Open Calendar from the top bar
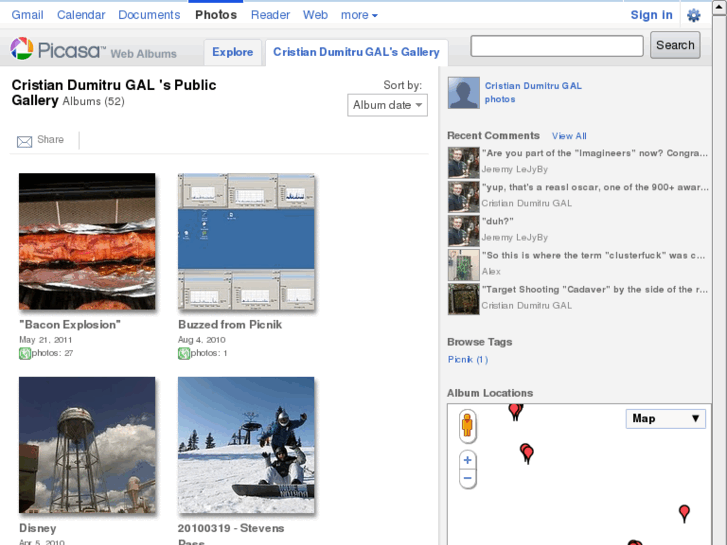 (x=81, y=15)
